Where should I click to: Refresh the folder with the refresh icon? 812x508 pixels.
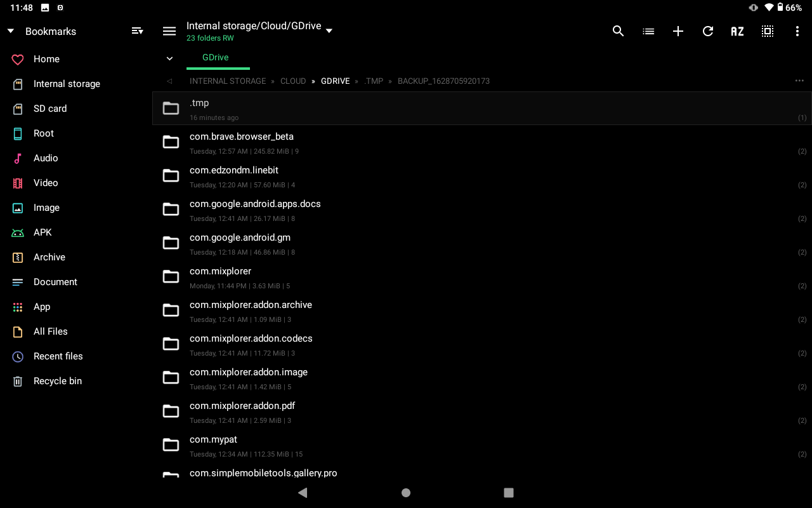(708, 30)
